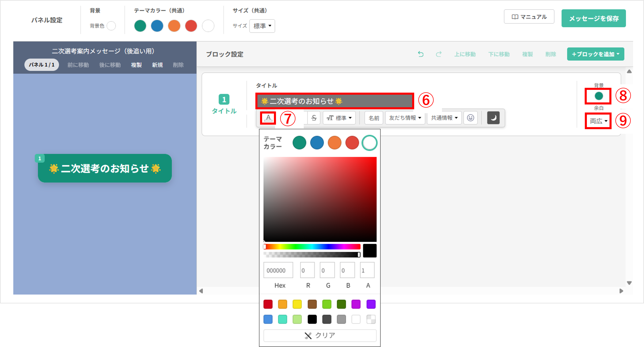Viewport: 644px width, 347px height.
Task: Click the text color icon
Action: (x=268, y=118)
